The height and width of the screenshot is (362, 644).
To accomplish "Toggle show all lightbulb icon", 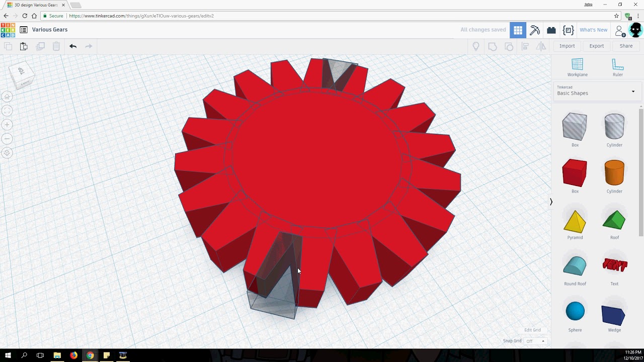I will point(475,46).
